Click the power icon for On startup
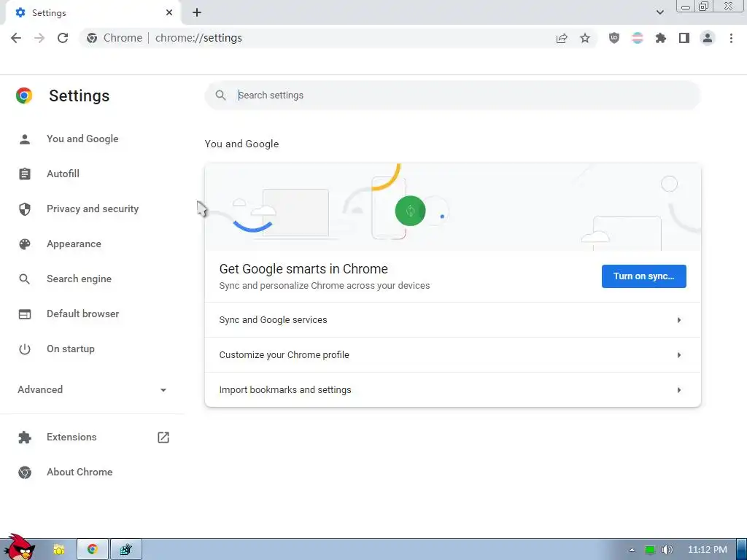Image resolution: width=747 pixels, height=560 pixels. pyautogui.click(x=25, y=349)
